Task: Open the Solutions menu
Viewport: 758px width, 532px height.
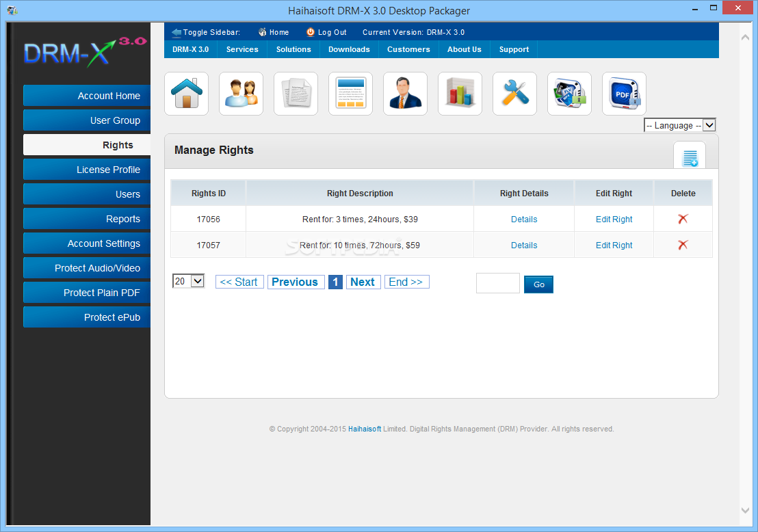Action: (x=293, y=49)
